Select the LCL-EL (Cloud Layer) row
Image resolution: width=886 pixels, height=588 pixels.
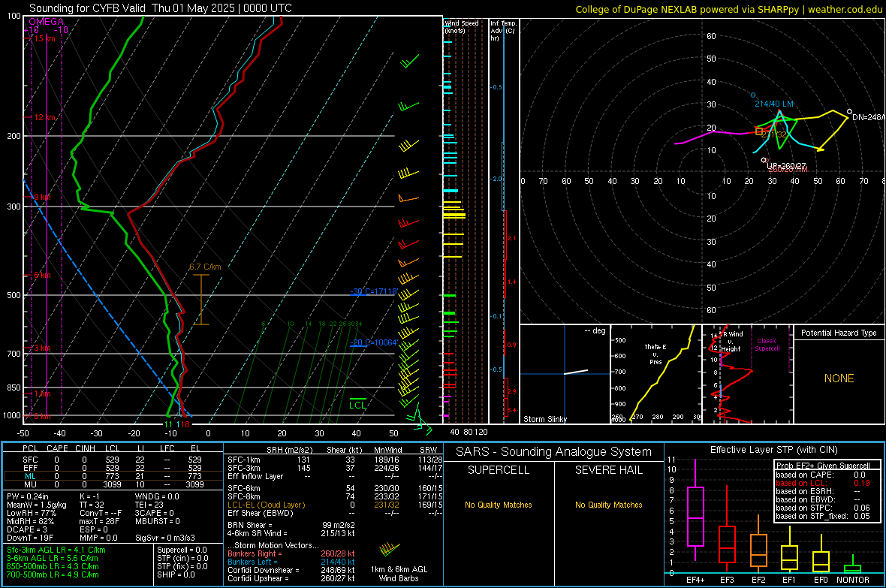click(335, 505)
